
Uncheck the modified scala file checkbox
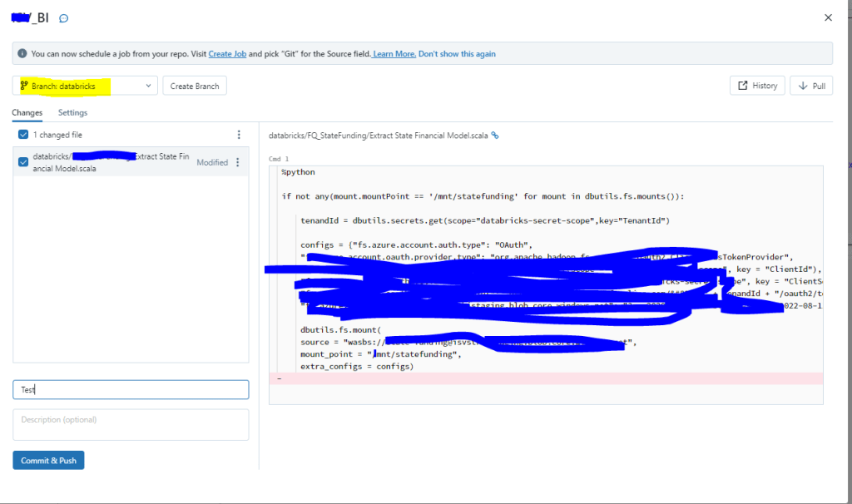click(x=23, y=162)
